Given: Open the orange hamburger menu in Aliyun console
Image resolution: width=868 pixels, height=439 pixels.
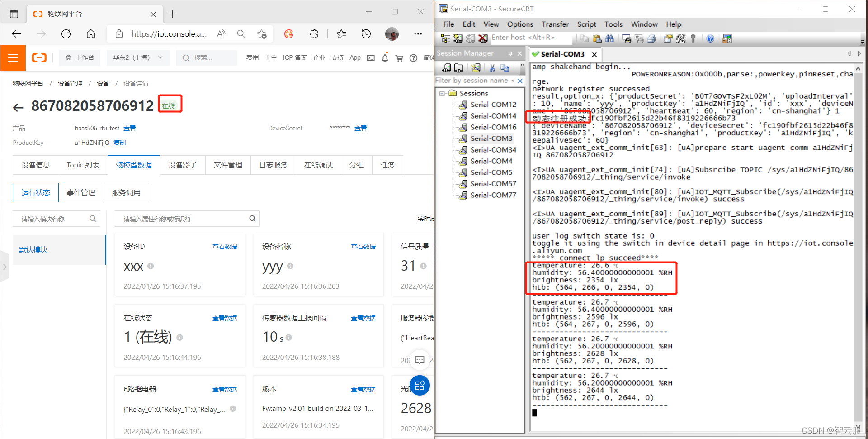Looking at the screenshot, I should [x=13, y=58].
